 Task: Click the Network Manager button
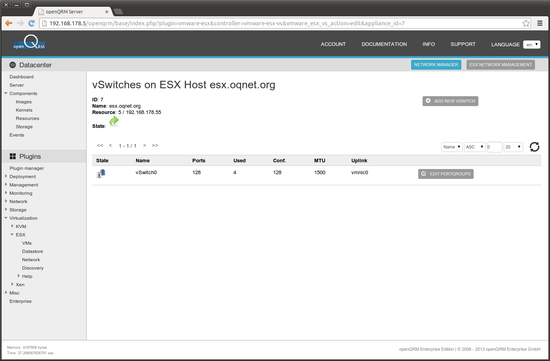(x=436, y=65)
